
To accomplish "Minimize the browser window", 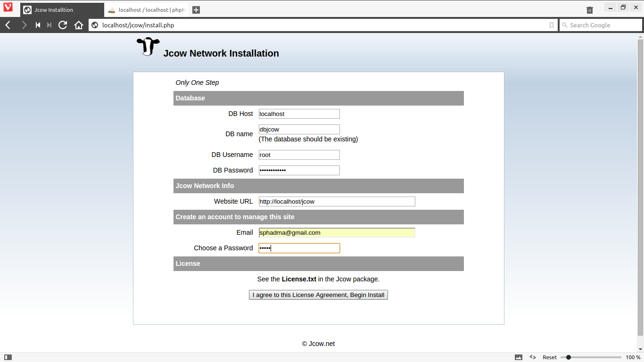I will tap(611, 7).
